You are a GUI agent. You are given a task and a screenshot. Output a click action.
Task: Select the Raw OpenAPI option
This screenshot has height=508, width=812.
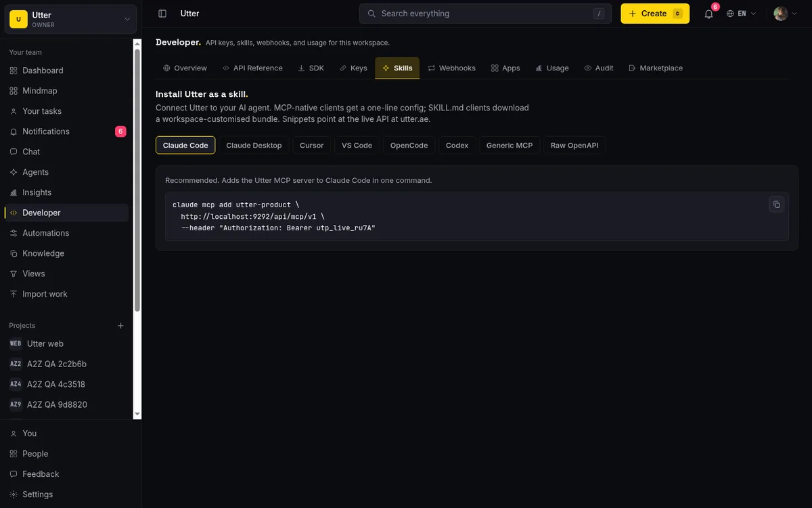574,145
